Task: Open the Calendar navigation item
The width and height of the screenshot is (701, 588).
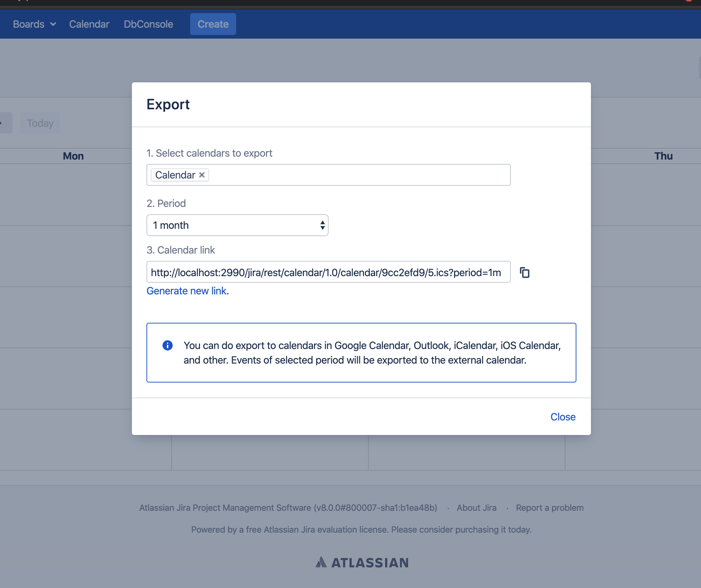Action: point(89,24)
